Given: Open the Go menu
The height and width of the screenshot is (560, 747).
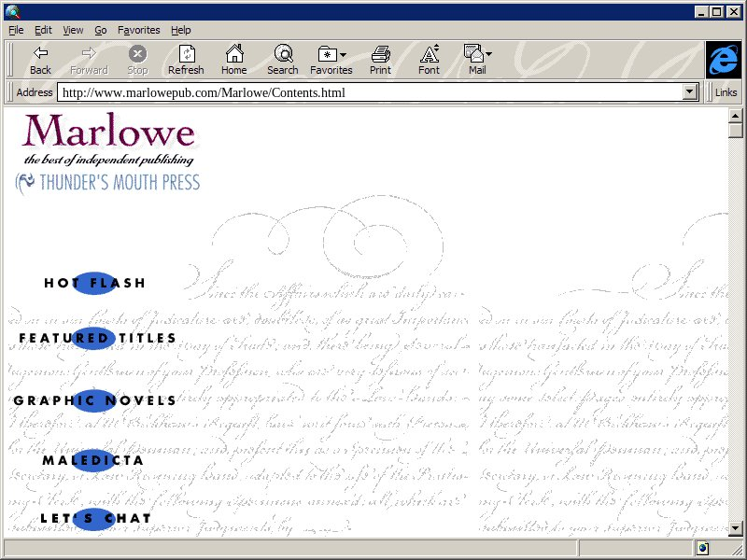Looking at the screenshot, I should [x=100, y=30].
